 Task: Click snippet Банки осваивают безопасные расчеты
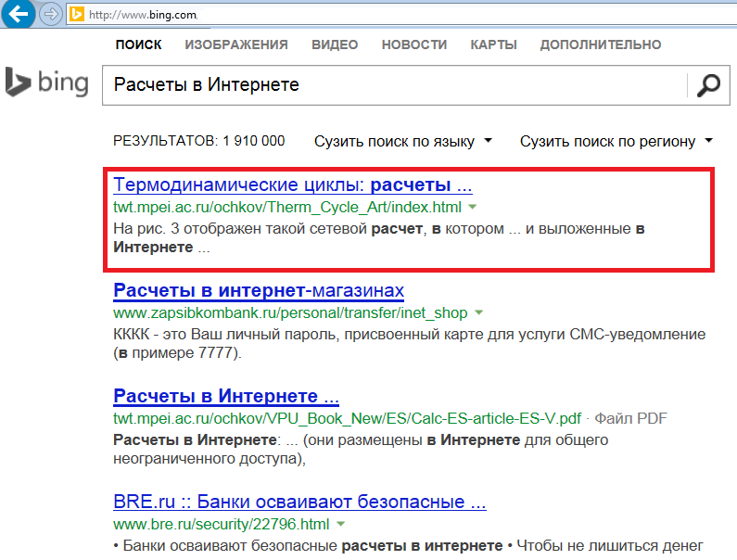point(408,546)
